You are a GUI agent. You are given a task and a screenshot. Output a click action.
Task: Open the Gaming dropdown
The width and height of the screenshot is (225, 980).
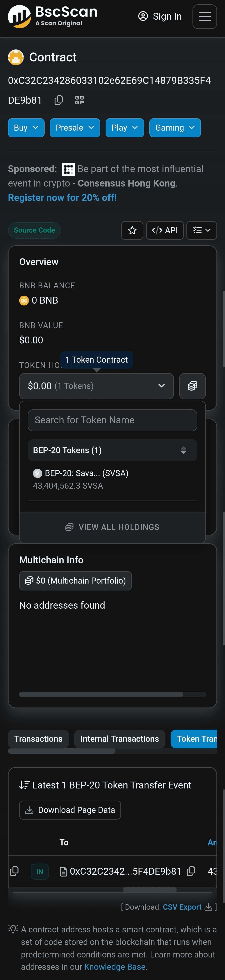point(175,128)
